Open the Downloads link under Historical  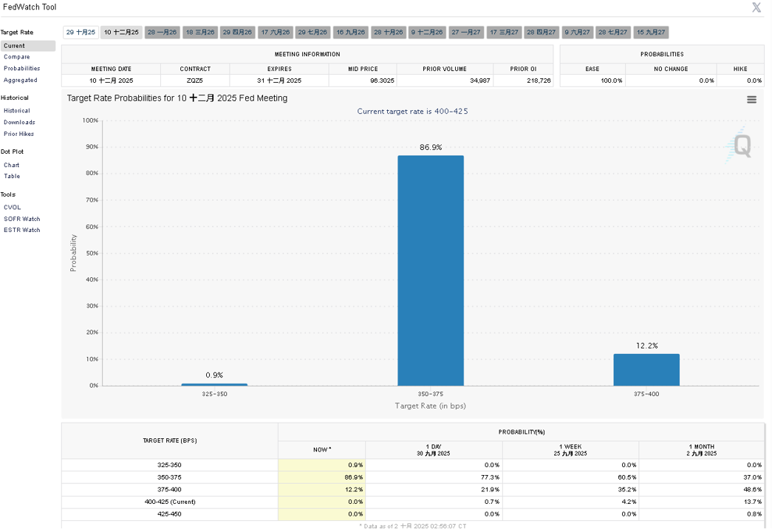pos(19,122)
